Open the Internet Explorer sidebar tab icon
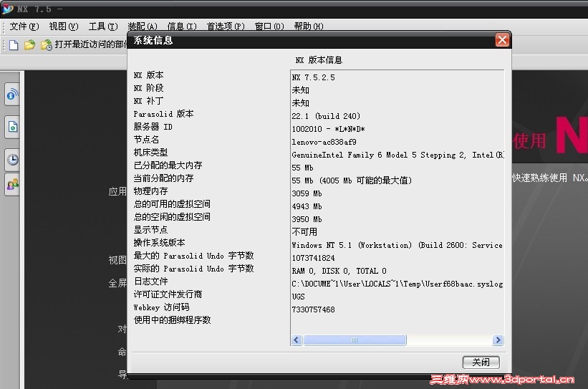Viewport: 588px width, 389px height. [x=12, y=95]
